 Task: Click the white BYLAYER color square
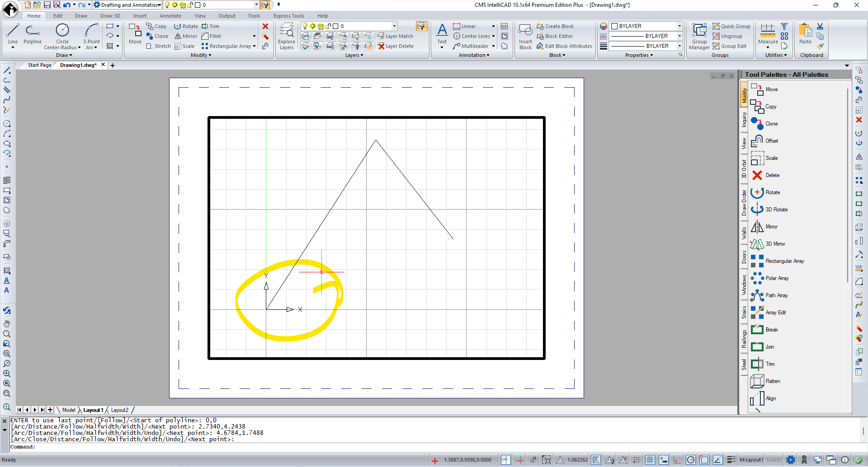pyautogui.click(x=614, y=26)
